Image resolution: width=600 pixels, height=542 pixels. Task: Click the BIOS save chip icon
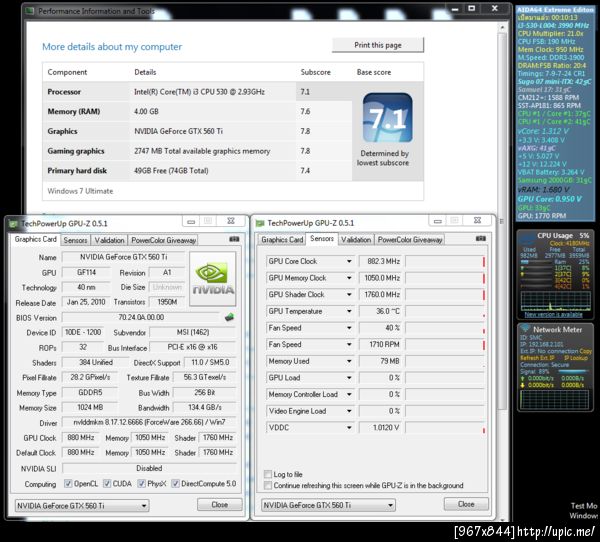click(x=230, y=317)
